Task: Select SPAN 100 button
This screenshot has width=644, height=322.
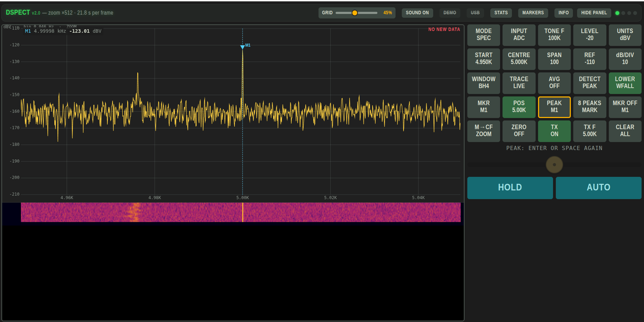Action: click(554, 59)
